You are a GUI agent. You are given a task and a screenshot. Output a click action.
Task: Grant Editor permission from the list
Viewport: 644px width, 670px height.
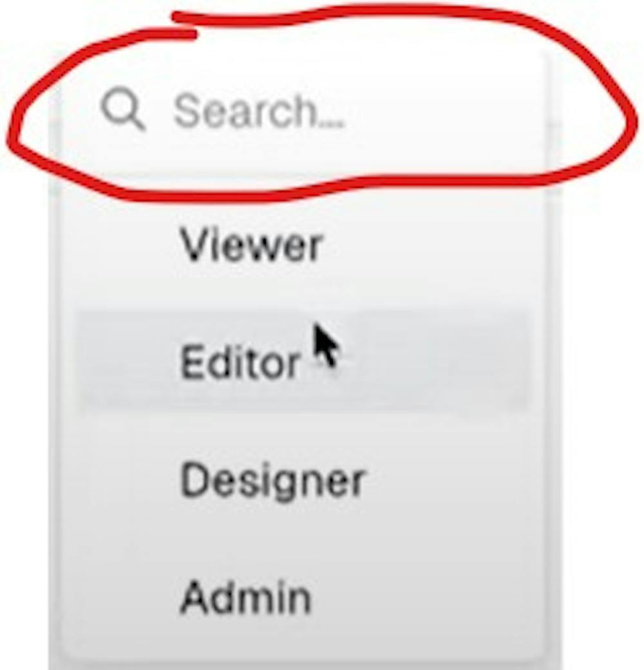coord(303,362)
